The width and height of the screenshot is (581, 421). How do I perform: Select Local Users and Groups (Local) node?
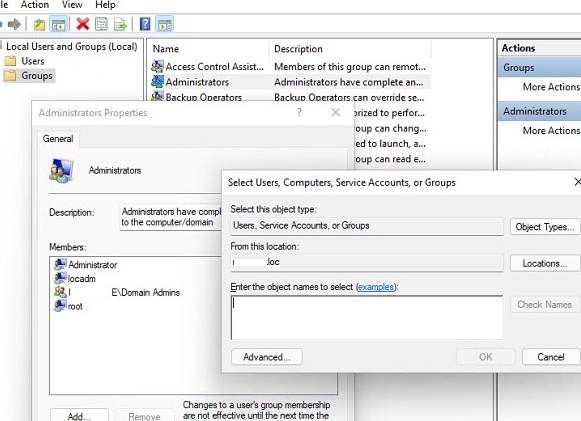coord(72,47)
